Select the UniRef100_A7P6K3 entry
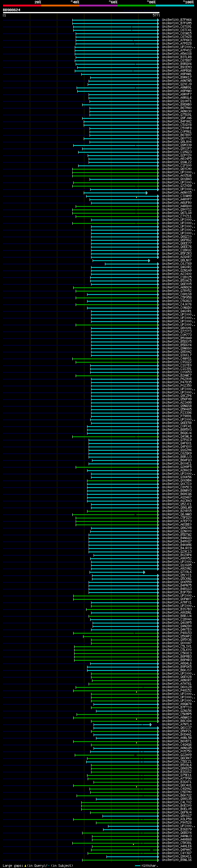The height and width of the screenshot is (868, 197). coord(176,40)
